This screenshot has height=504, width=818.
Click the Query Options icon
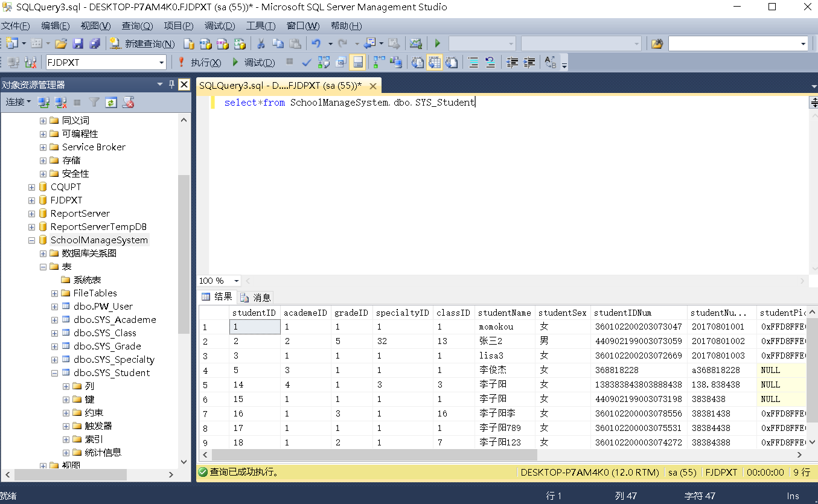coord(340,62)
